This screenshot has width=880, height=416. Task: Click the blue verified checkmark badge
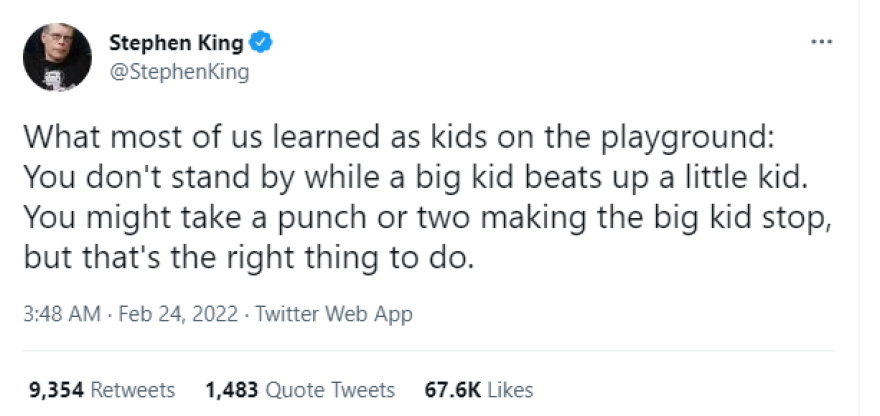(x=262, y=43)
